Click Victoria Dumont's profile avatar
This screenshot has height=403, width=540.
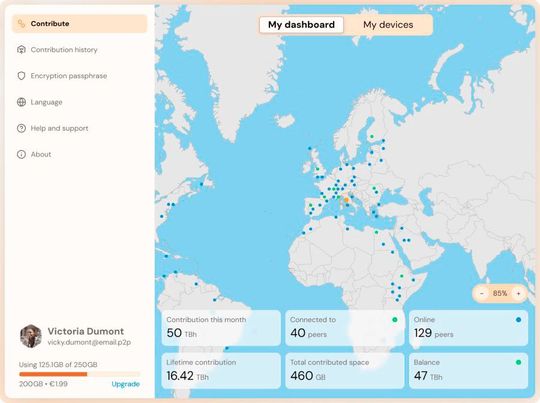coord(31,336)
